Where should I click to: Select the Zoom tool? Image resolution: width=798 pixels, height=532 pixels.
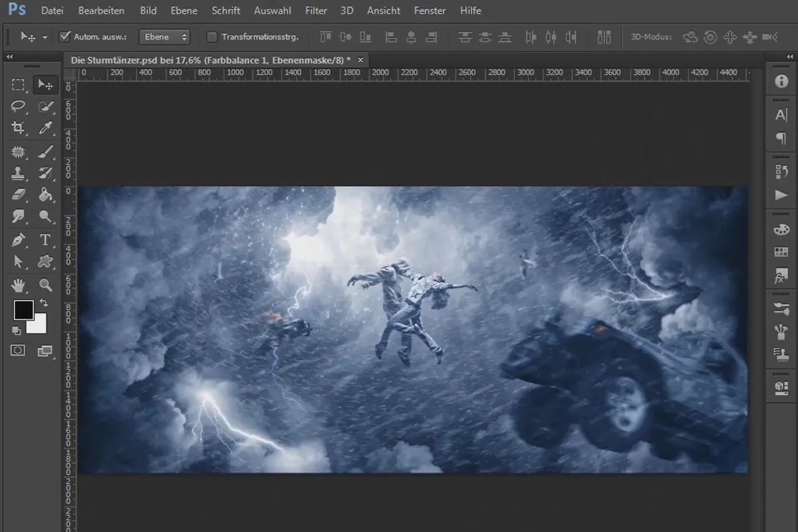pos(45,285)
